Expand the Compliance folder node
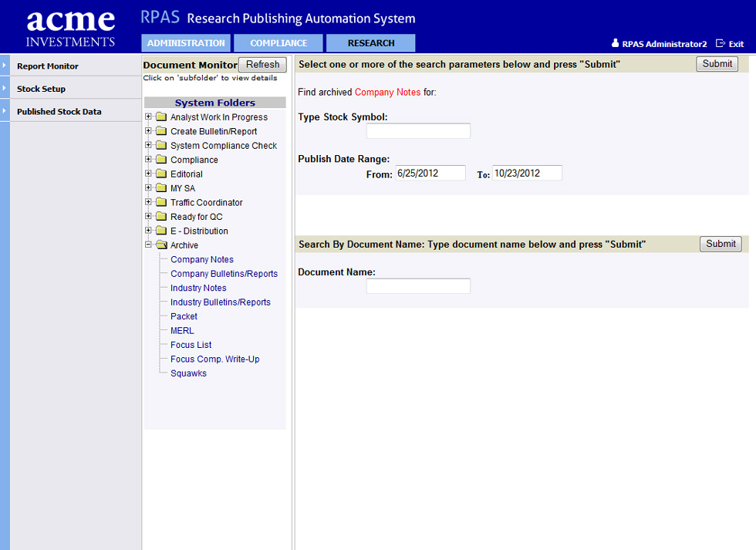The height and width of the screenshot is (550, 756). (148, 159)
